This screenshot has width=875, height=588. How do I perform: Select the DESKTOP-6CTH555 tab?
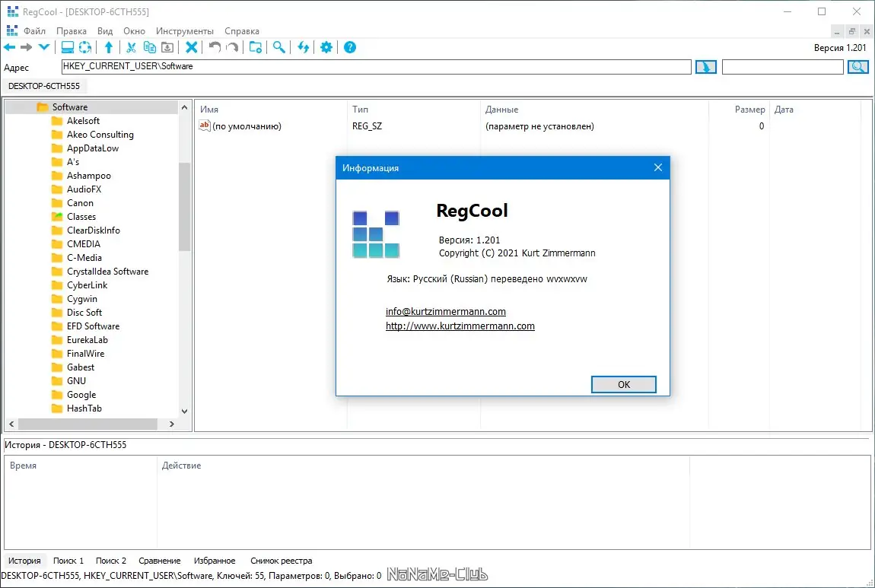point(44,86)
